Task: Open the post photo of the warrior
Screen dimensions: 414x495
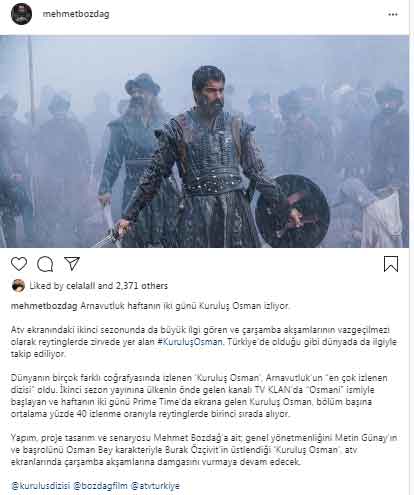Action: click(x=204, y=141)
